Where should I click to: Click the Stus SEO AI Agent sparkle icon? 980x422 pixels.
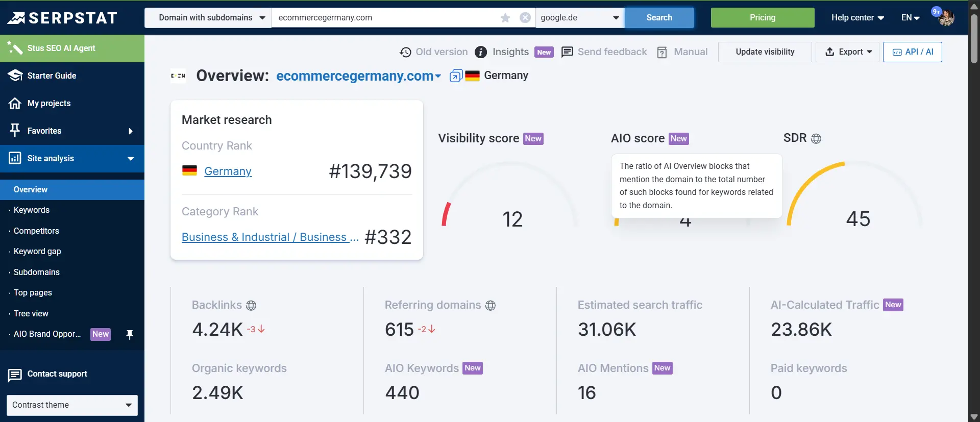[x=15, y=48]
